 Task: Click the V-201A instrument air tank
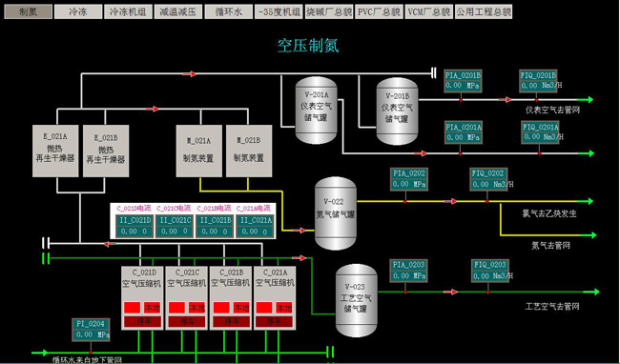tap(317, 111)
